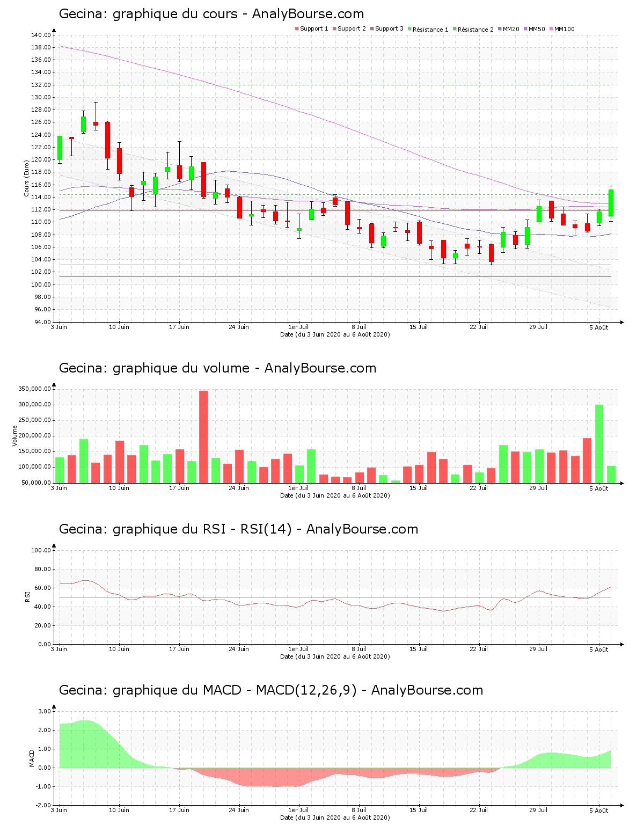Screen dimensions: 644x832
Task: Click the 'Cours (Euro)' axis label
Action: (x=26, y=178)
